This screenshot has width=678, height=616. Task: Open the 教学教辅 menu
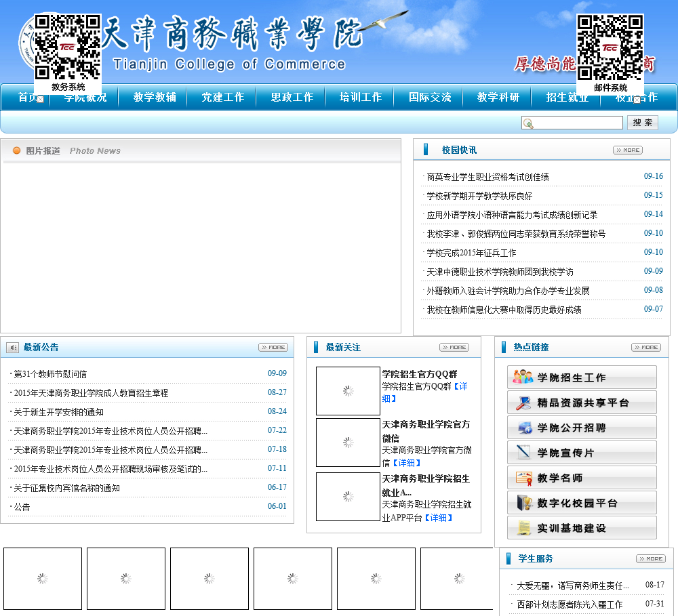coord(155,98)
